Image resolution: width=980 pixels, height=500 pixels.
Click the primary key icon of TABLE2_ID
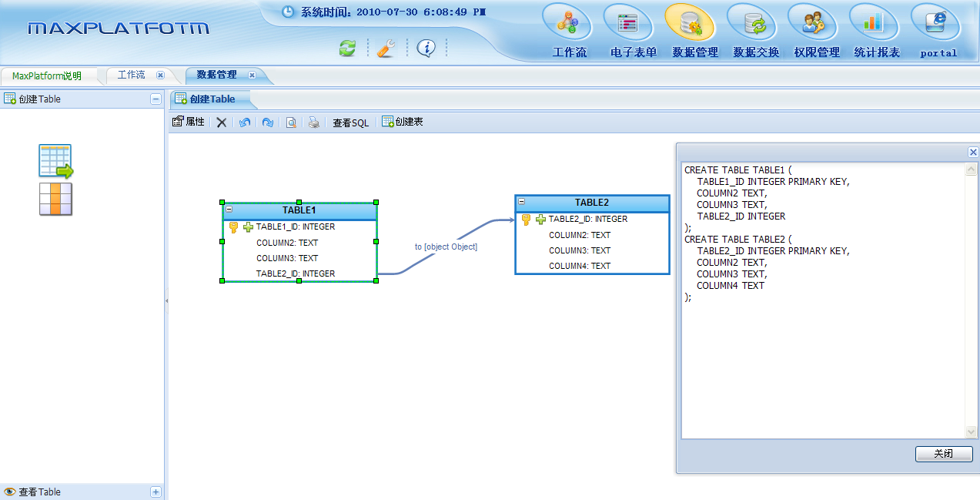[x=527, y=220]
